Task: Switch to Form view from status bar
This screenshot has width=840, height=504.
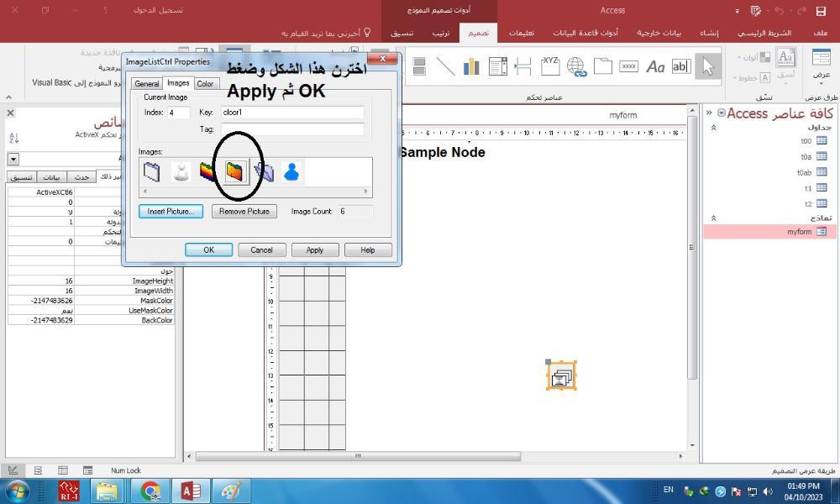Action: click(x=88, y=470)
